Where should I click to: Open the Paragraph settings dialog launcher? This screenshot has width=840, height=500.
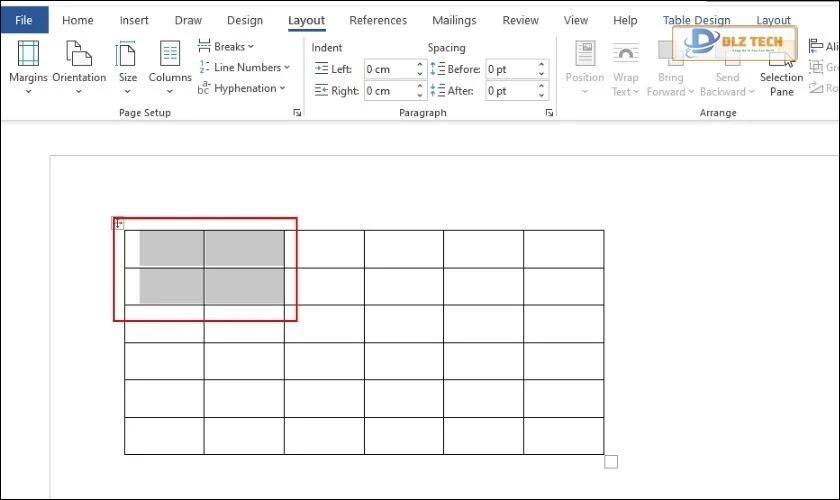tap(549, 113)
